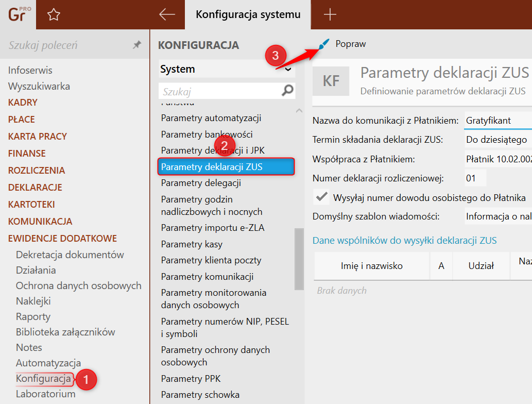Click the back arrow icon
The height and width of the screenshot is (404, 532).
click(x=167, y=14)
